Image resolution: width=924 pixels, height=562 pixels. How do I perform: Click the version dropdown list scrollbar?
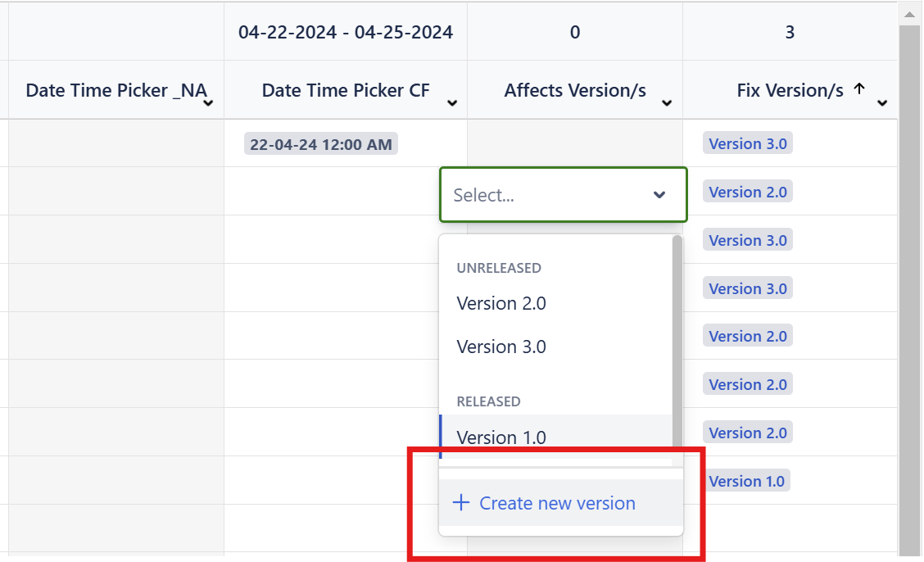click(677, 328)
